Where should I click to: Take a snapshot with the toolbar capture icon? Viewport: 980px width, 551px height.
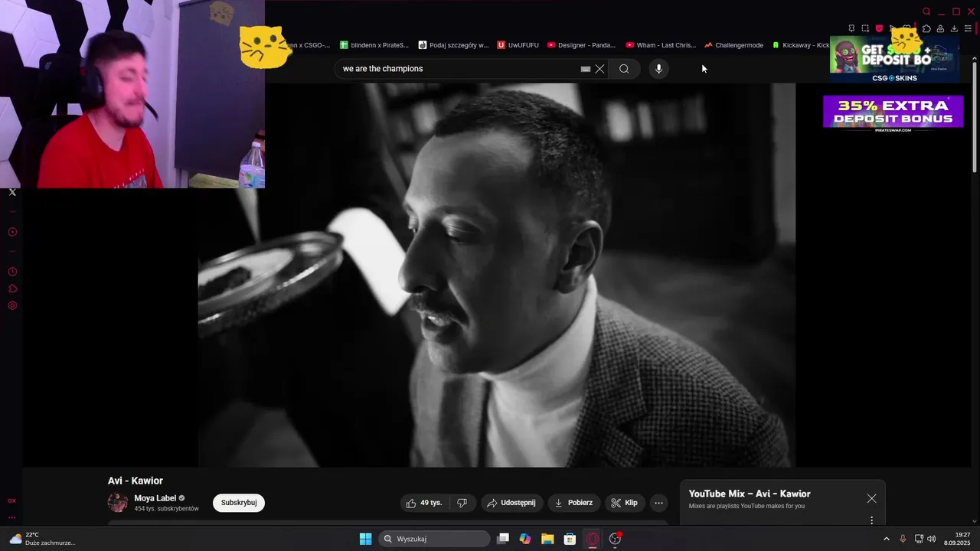click(x=865, y=29)
